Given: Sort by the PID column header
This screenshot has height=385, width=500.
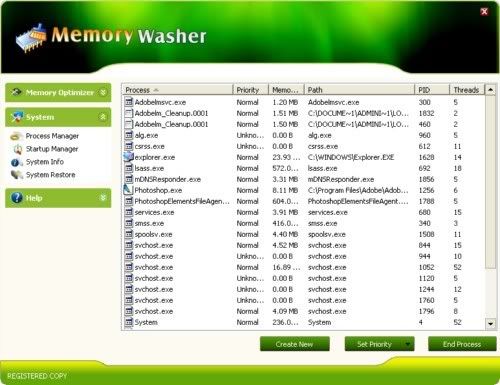Looking at the screenshot, I should point(432,90).
